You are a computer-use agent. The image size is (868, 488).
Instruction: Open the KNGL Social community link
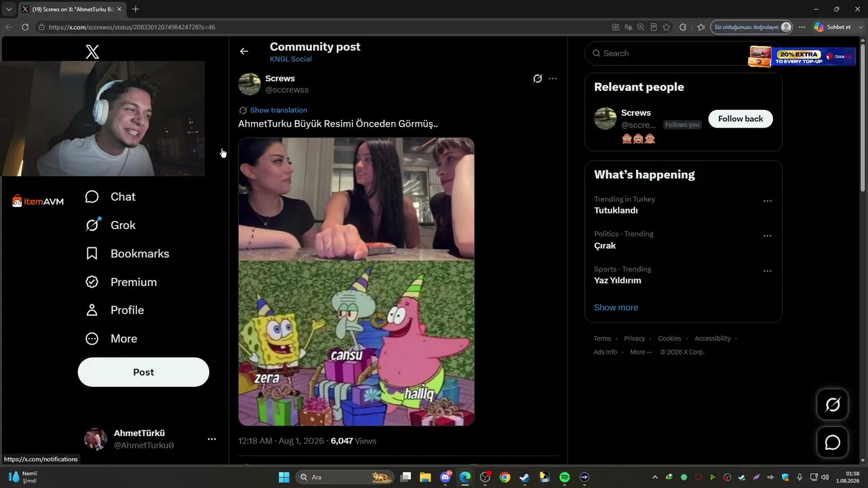point(291,59)
